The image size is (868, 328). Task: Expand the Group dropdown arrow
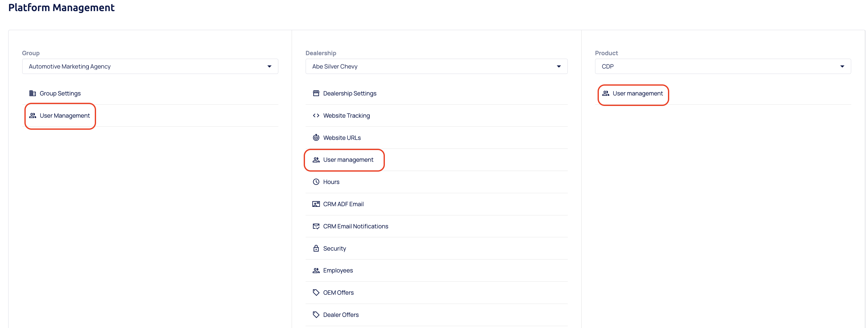pyautogui.click(x=269, y=66)
